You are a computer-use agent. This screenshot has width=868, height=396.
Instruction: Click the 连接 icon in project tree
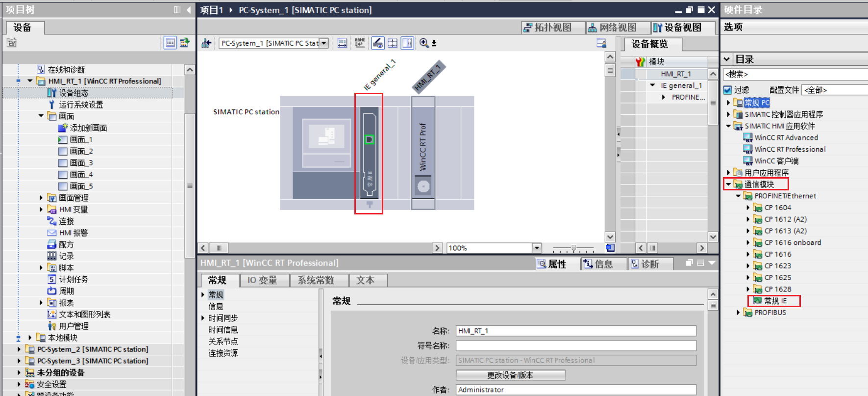(52, 221)
